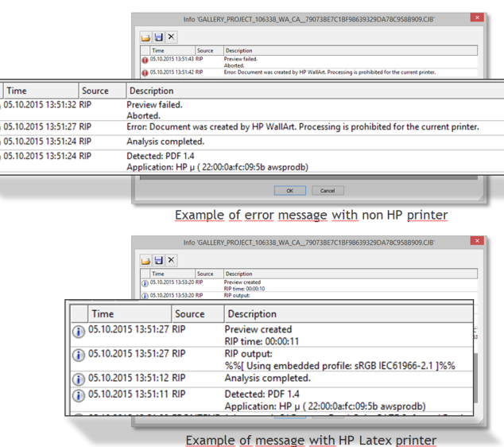The image size is (504, 447).
Task: Click the open folder icon in the bottom HP Latex dialog
Action: [x=146, y=260]
